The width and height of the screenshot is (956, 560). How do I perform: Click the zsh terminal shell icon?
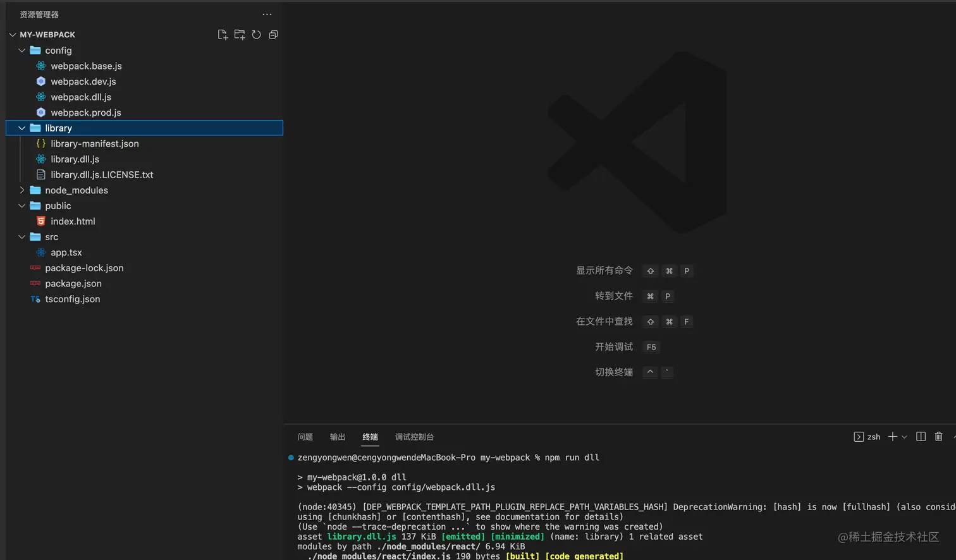[859, 437]
